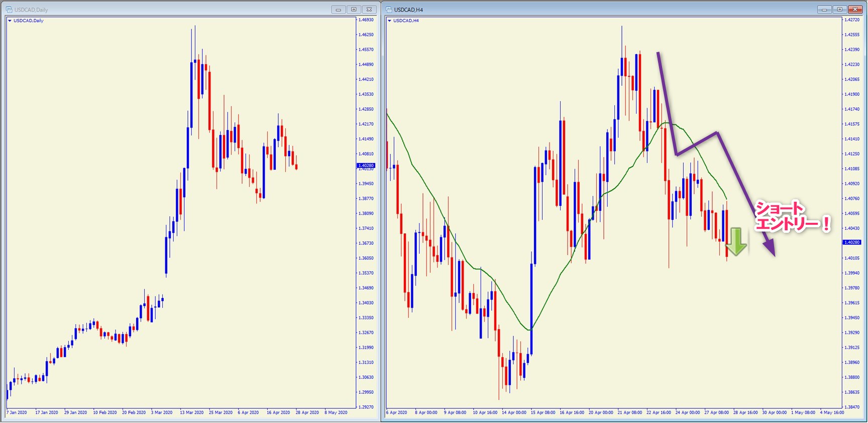Minimize the USDCAD,H4 chart window

tap(824, 10)
